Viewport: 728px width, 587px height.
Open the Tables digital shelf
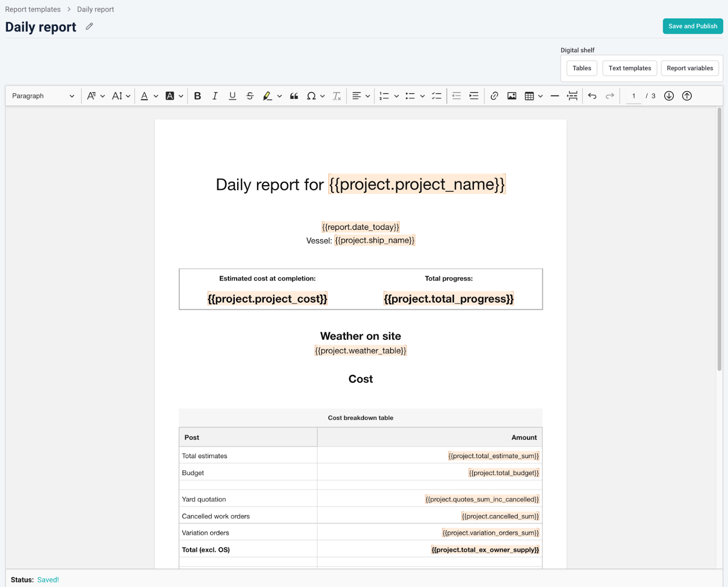tap(581, 68)
